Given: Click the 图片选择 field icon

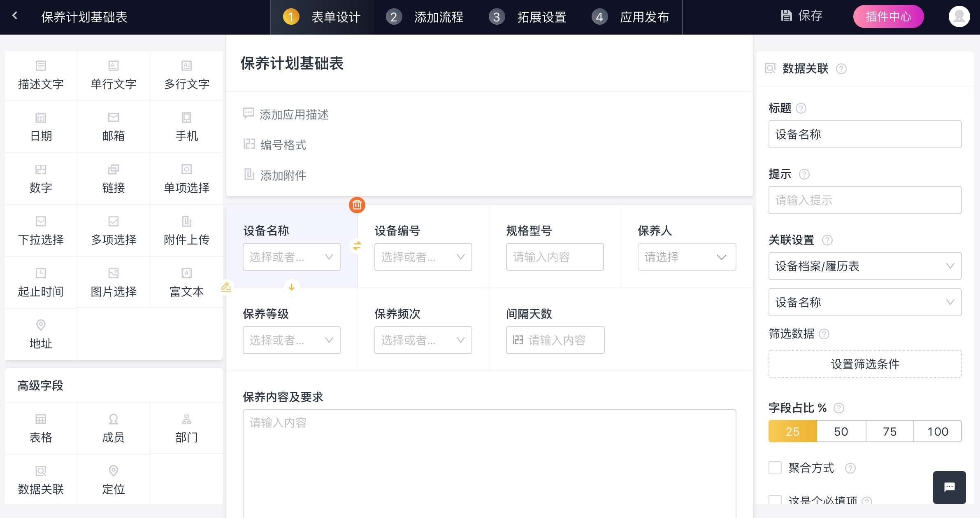Looking at the screenshot, I should pyautogui.click(x=113, y=273).
